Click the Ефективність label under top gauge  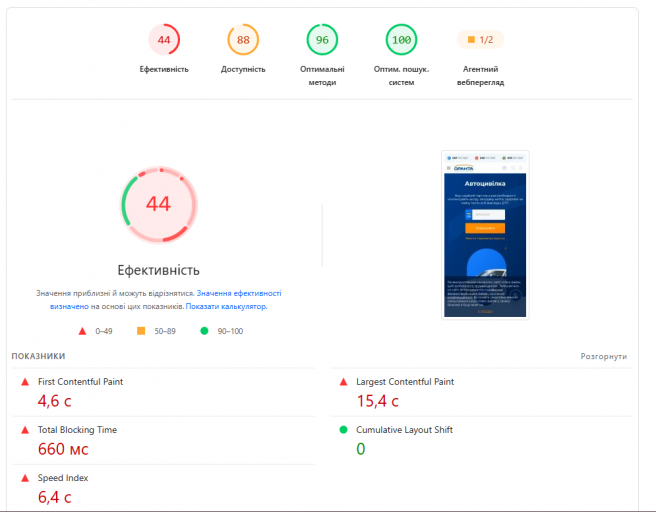pyautogui.click(x=164, y=69)
